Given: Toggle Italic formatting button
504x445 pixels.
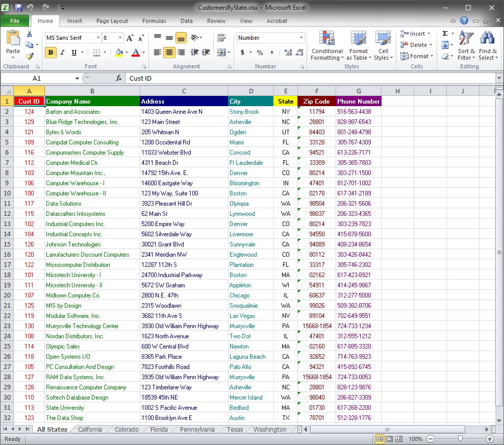Looking at the screenshot, I should click(62, 53).
